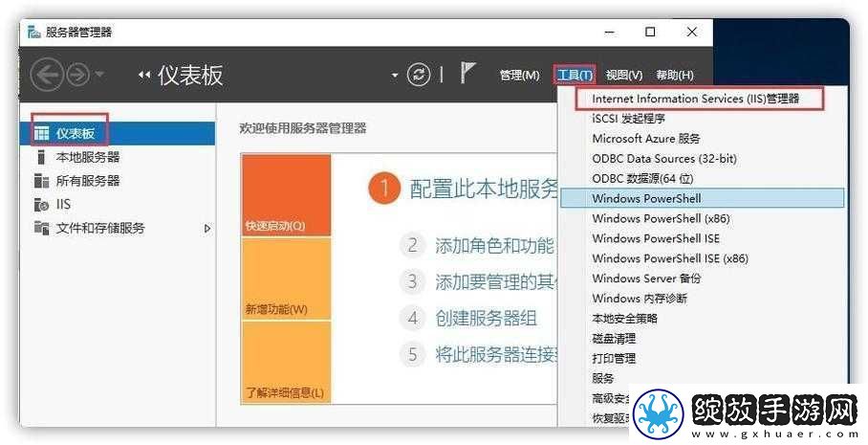This screenshot has height=445, width=868.
Task: Click 欢迎使用服务器管理器 heading text
Action: pos(303,128)
